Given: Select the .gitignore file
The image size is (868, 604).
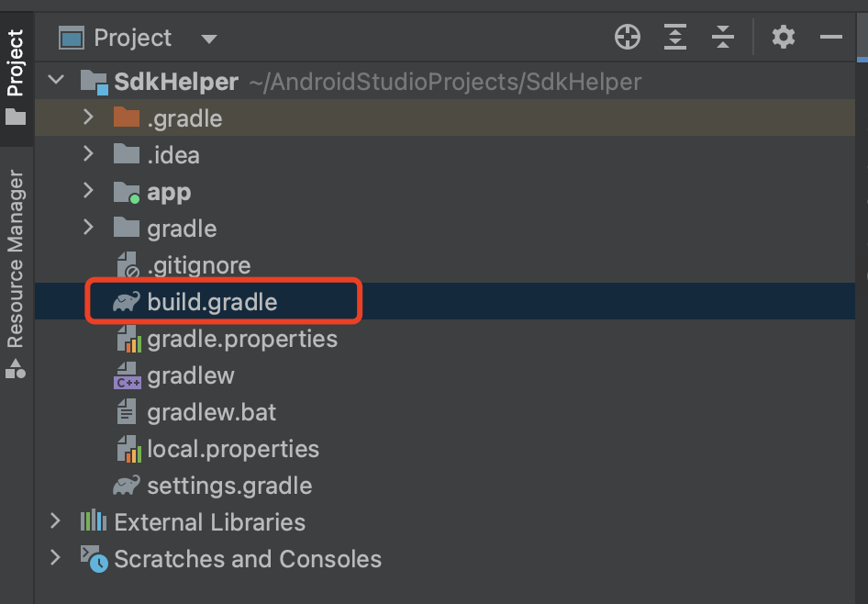Looking at the screenshot, I should click(x=198, y=265).
